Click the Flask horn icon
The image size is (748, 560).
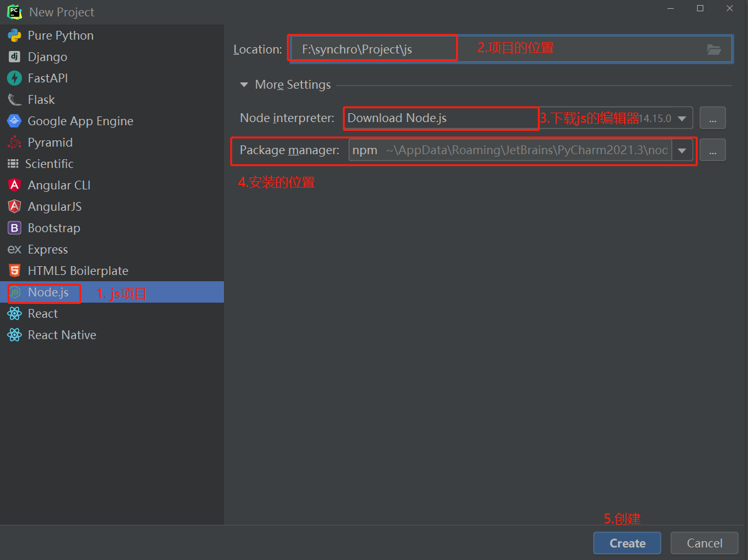[x=14, y=99]
